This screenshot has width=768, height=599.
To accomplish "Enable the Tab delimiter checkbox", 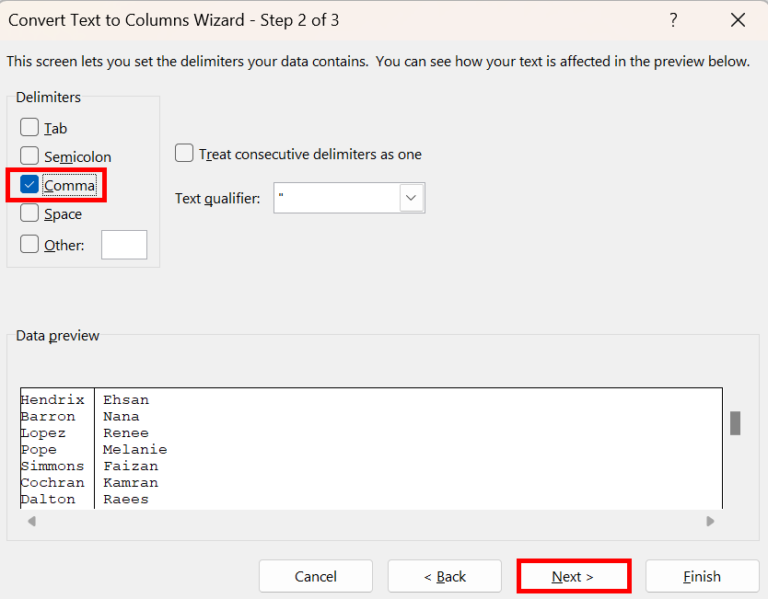I will (x=30, y=128).
